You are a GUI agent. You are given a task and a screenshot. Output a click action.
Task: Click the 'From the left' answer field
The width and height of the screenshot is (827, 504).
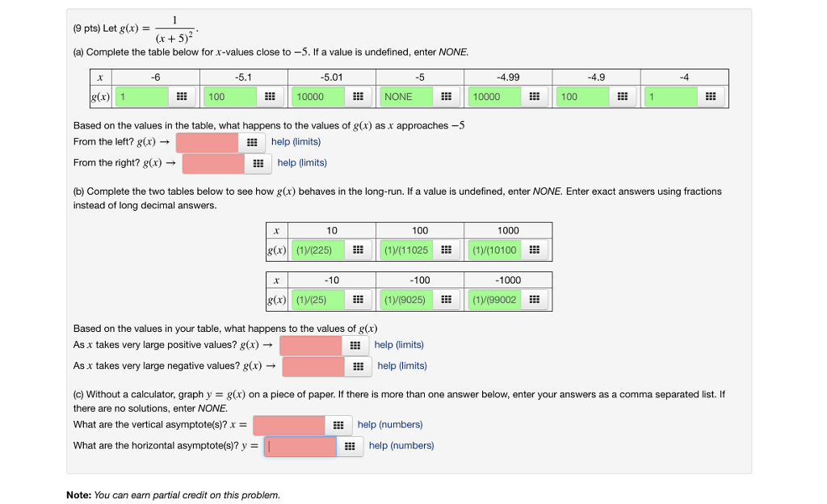pyautogui.click(x=208, y=142)
